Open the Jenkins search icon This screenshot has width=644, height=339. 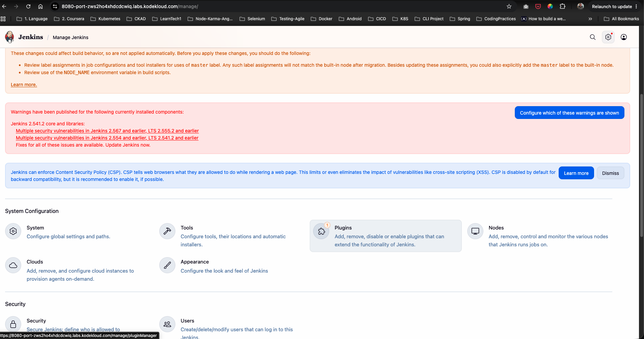point(593,37)
